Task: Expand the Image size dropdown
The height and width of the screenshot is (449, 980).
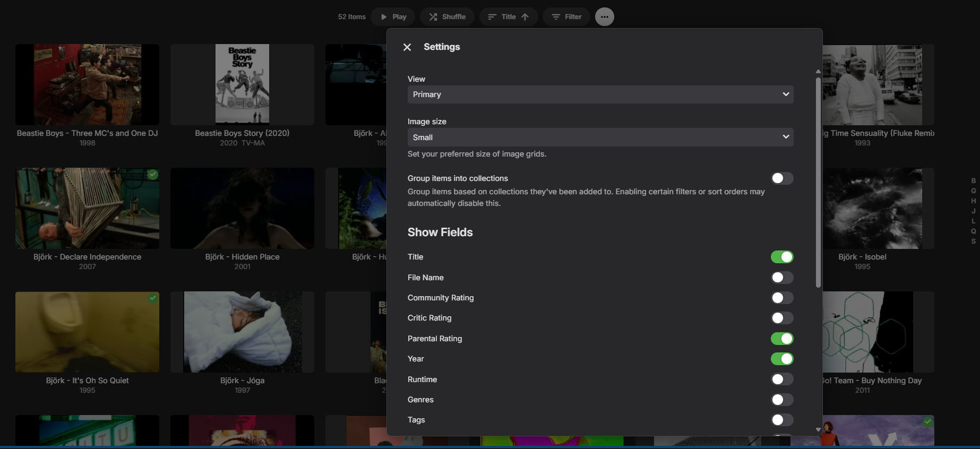Action: click(600, 137)
